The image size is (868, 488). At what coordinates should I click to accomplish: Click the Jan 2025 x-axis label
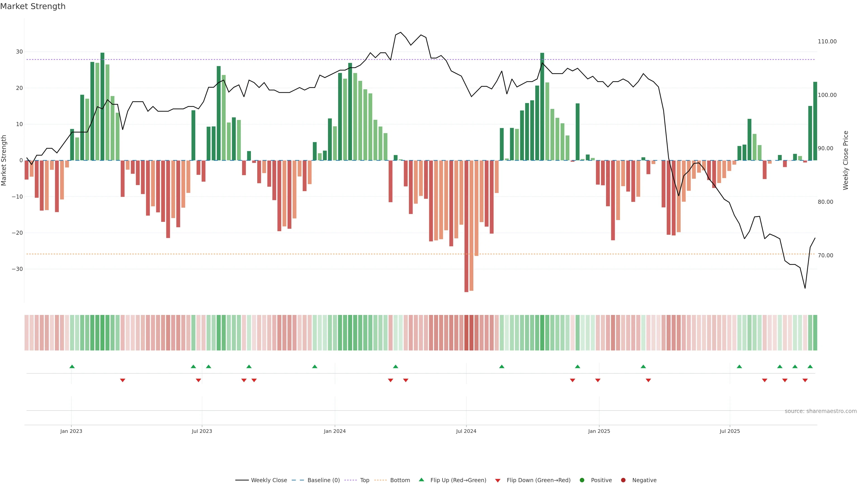tap(599, 431)
